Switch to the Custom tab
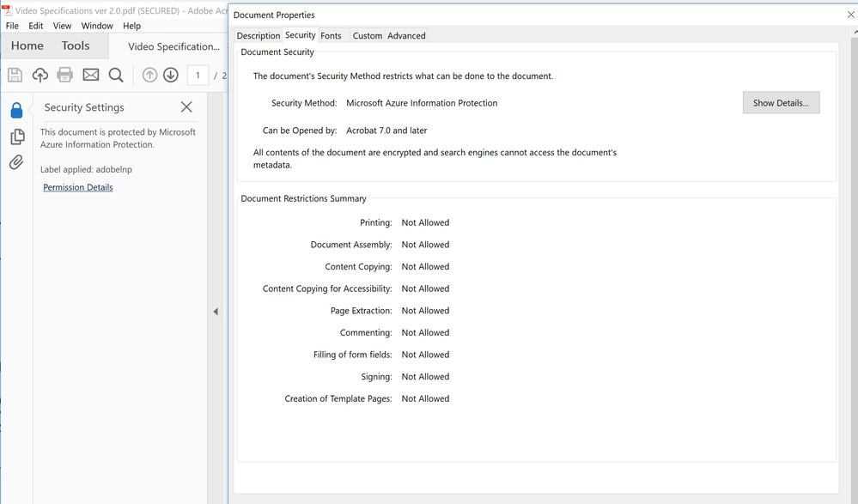Viewport: 858px width, 504px height. (368, 35)
